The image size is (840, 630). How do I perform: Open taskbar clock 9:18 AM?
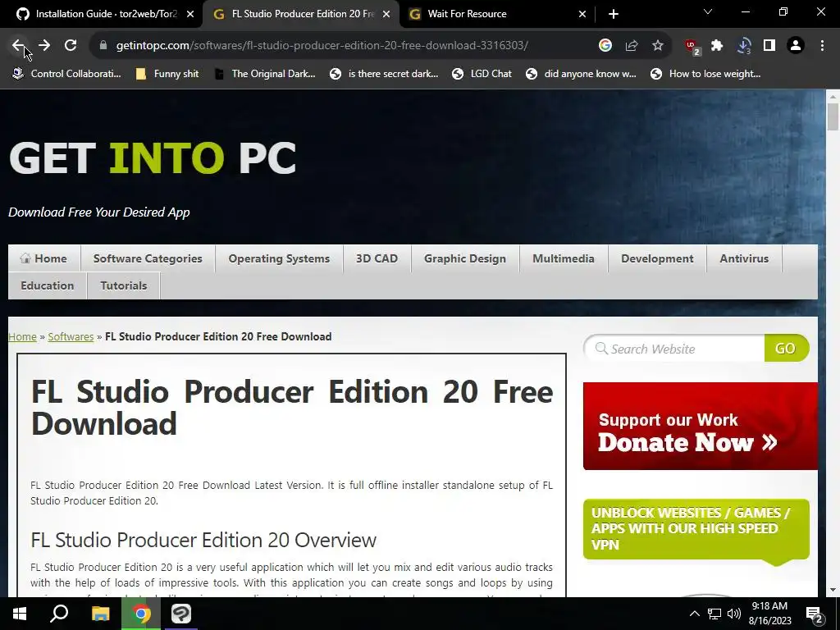(x=769, y=614)
